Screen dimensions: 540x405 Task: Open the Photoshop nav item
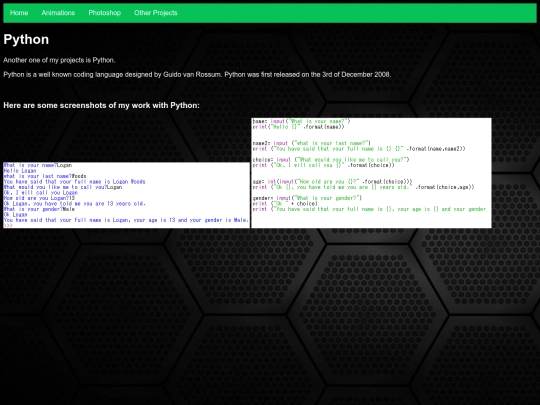105,13
